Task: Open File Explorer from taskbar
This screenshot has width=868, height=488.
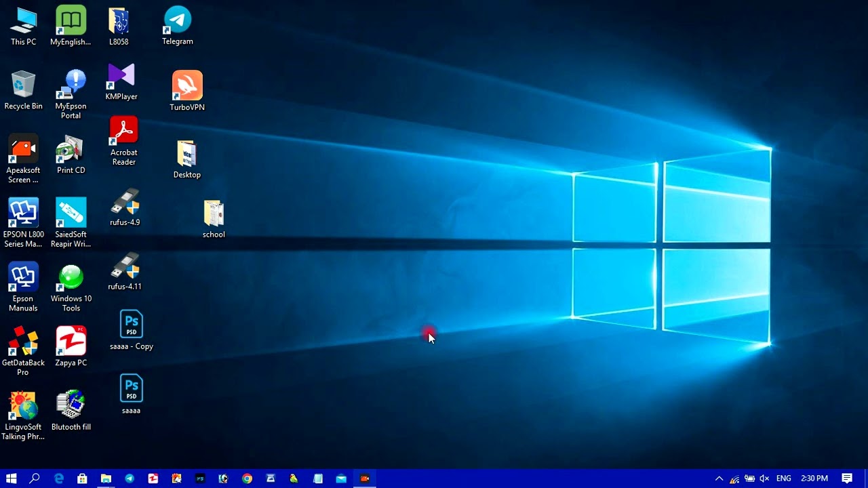Action: (x=106, y=479)
